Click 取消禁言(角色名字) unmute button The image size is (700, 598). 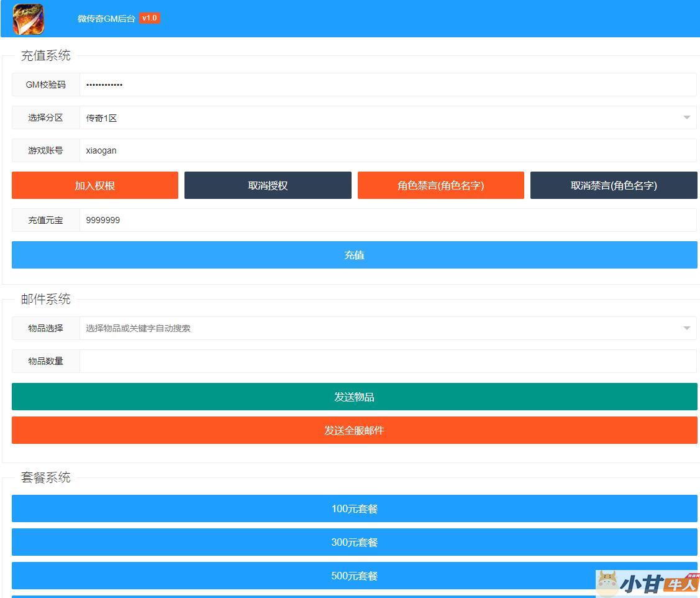point(614,185)
